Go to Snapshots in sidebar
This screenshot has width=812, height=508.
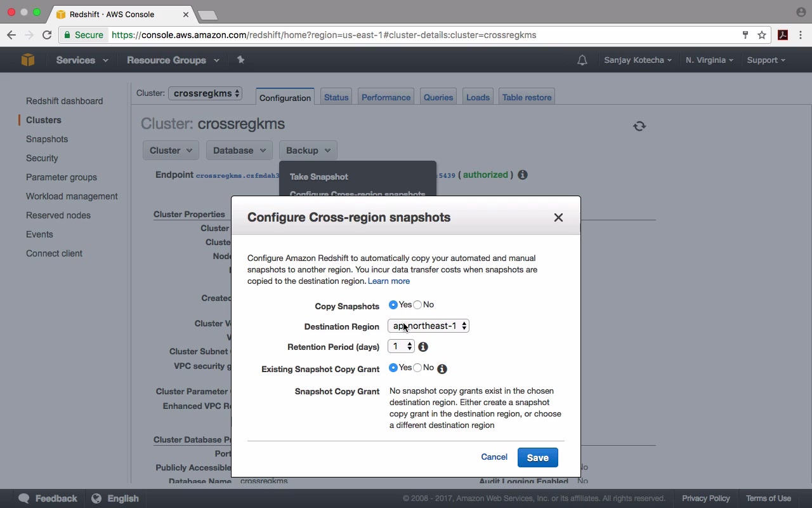pyautogui.click(x=47, y=139)
